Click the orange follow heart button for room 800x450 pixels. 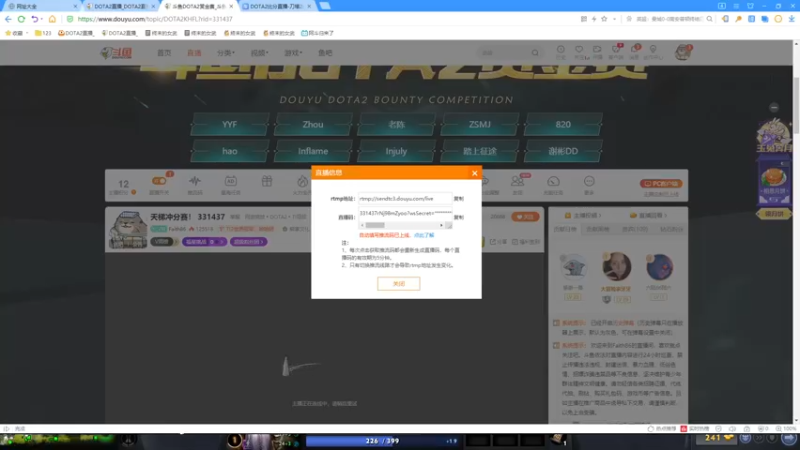(x=525, y=217)
